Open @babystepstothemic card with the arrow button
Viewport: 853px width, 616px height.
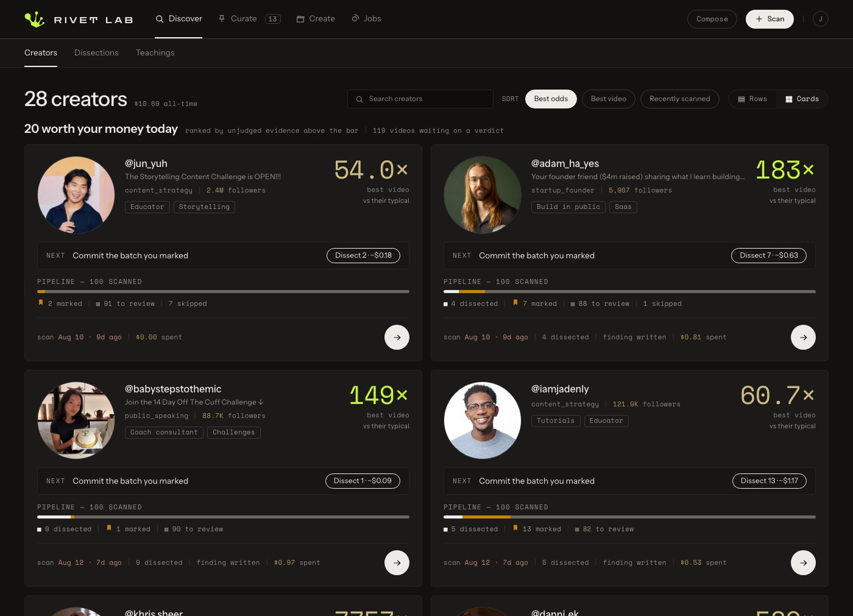397,562
